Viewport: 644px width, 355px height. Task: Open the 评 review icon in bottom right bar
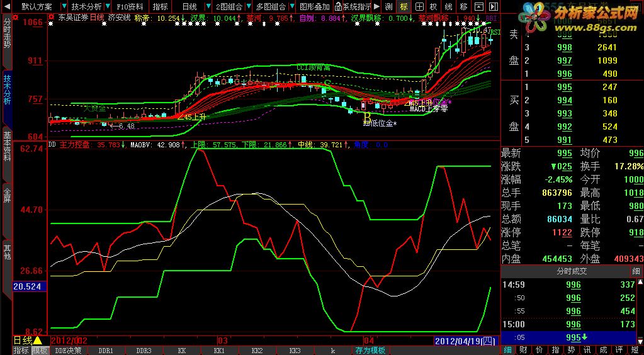click(620, 351)
